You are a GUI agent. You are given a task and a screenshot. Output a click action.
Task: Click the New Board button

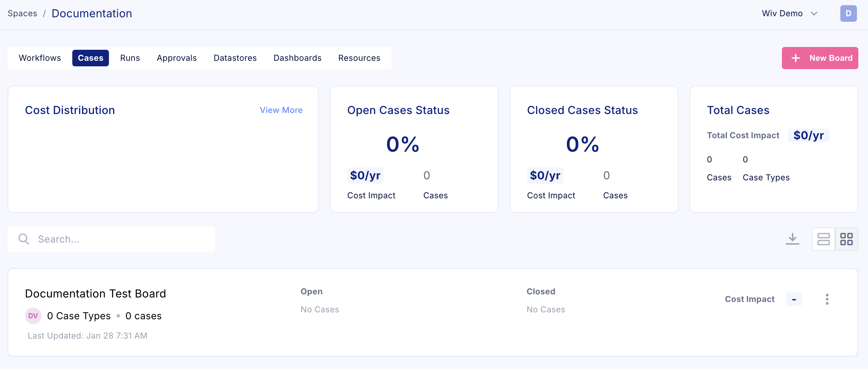(820, 58)
